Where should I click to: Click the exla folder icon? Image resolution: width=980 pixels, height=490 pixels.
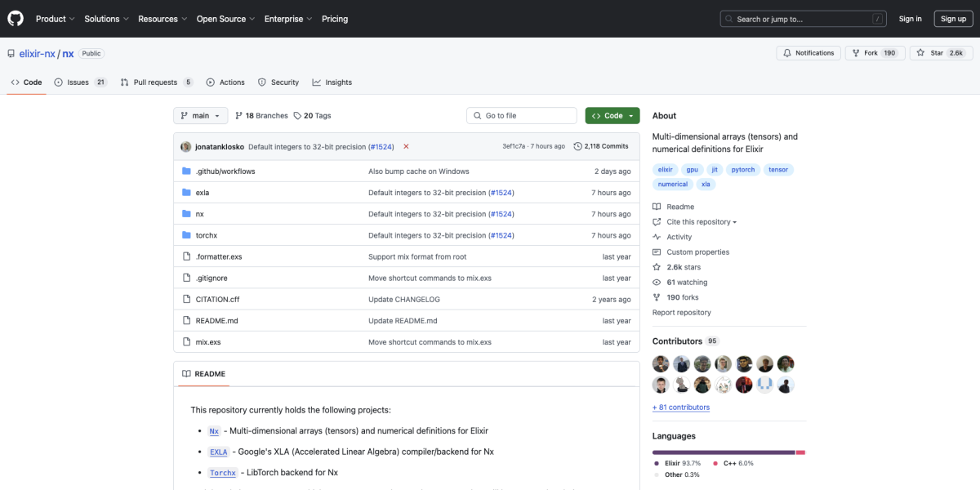[x=186, y=193]
